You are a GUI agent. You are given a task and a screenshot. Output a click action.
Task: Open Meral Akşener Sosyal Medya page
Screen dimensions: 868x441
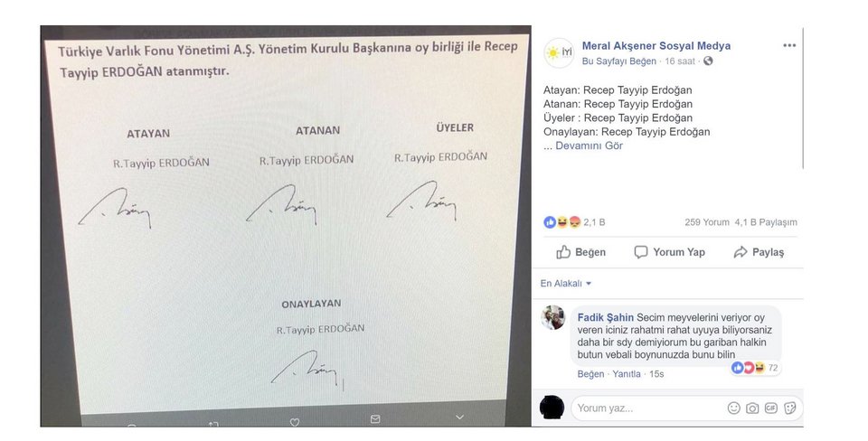click(656, 46)
